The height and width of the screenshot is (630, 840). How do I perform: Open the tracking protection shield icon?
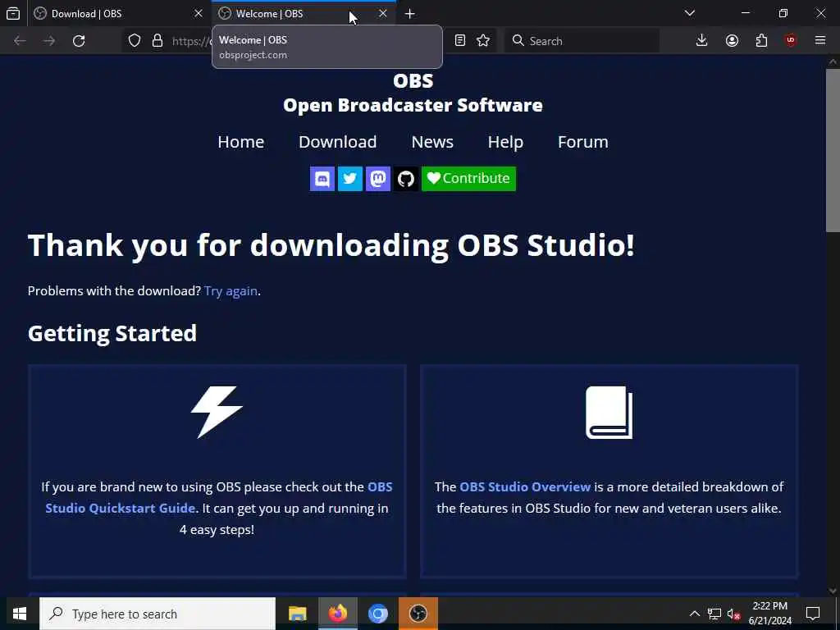tap(135, 41)
